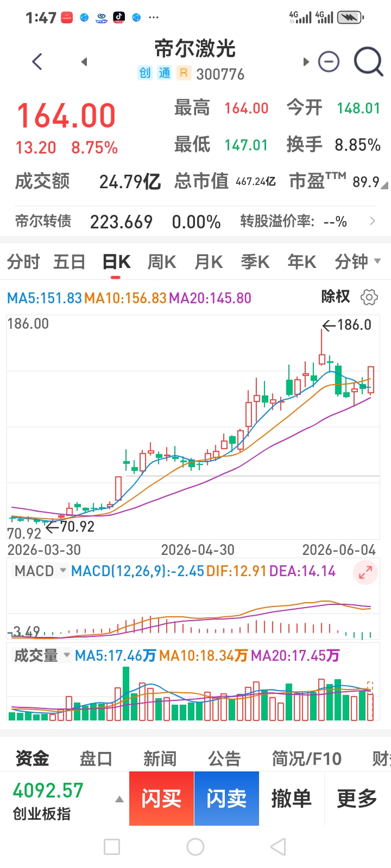Viewport: 391px width, 868px height.
Task: Tap the 总市值 467.24亿 value
Action: [x=256, y=181]
